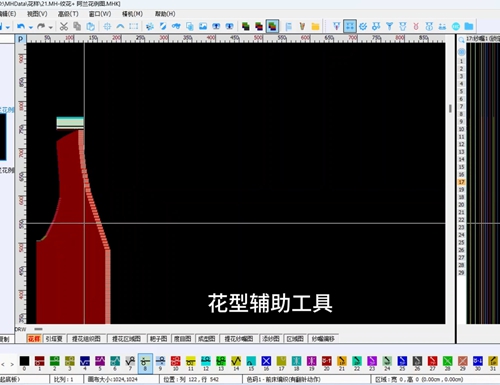Click the yellow folder icon in toolbar

tap(315, 26)
